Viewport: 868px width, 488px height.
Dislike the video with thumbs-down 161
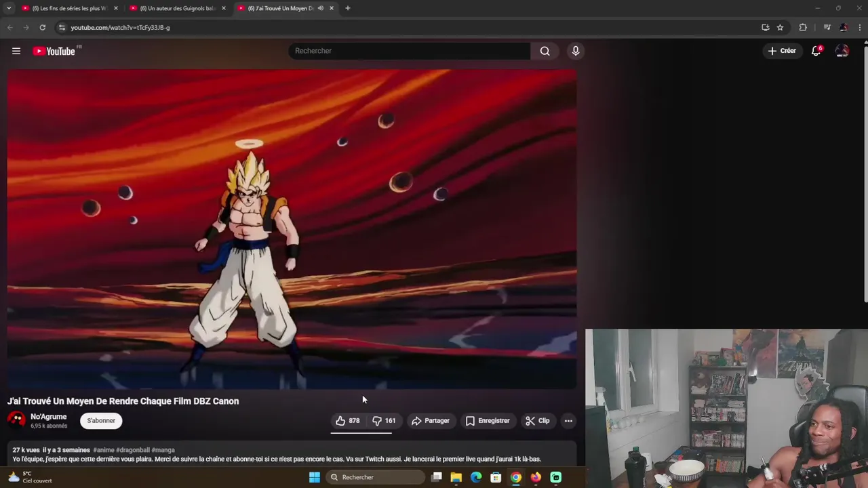tap(384, 421)
